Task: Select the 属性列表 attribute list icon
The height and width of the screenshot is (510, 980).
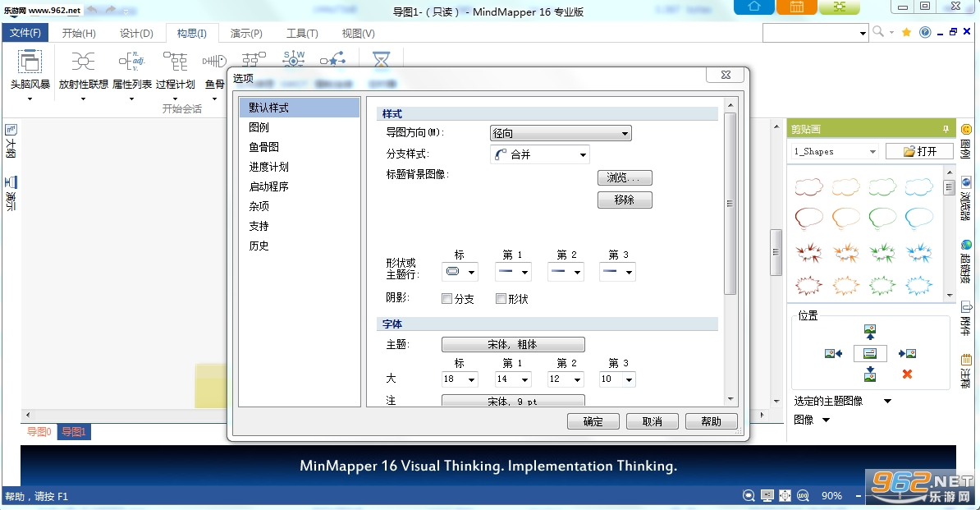Action: (132, 62)
